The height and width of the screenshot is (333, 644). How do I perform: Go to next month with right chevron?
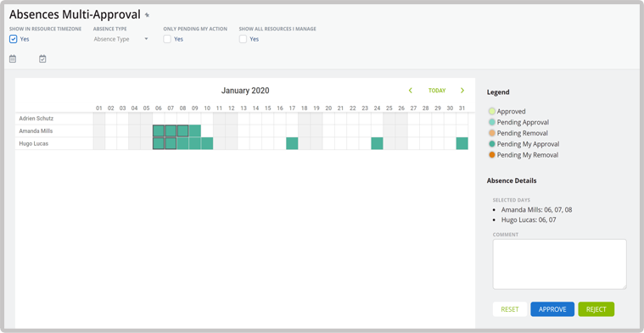coord(462,91)
